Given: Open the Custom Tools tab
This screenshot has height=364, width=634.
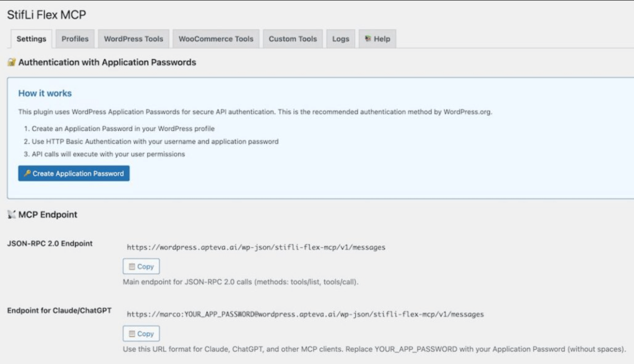Looking at the screenshot, I should pyautogui.click(x=293, y=39).
